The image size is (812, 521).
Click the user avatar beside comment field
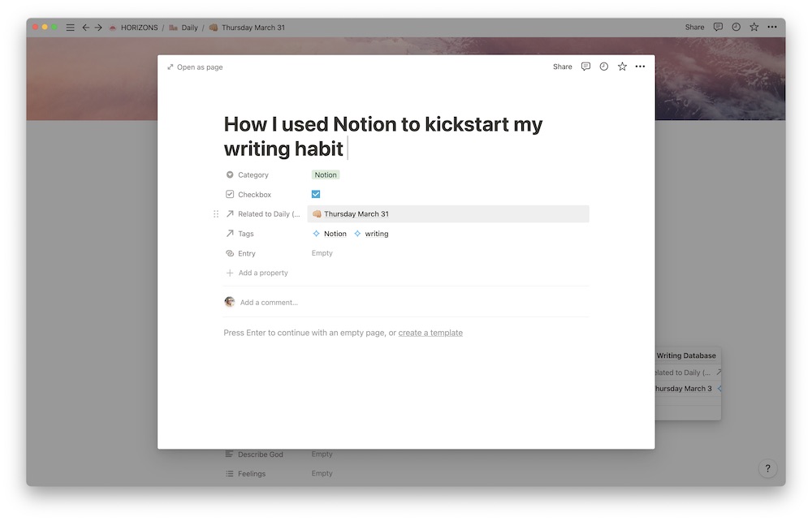coord(230,302)
